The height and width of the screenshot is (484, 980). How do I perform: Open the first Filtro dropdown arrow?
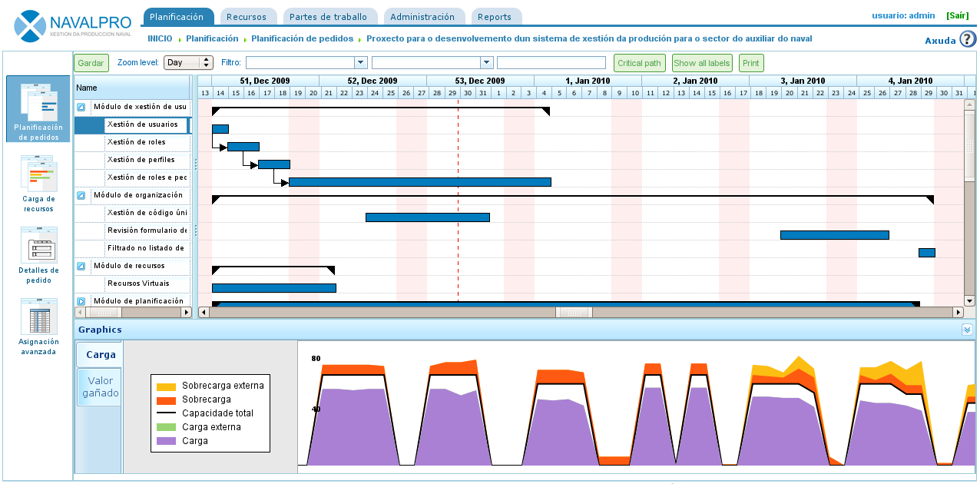[x=360, y=63]
